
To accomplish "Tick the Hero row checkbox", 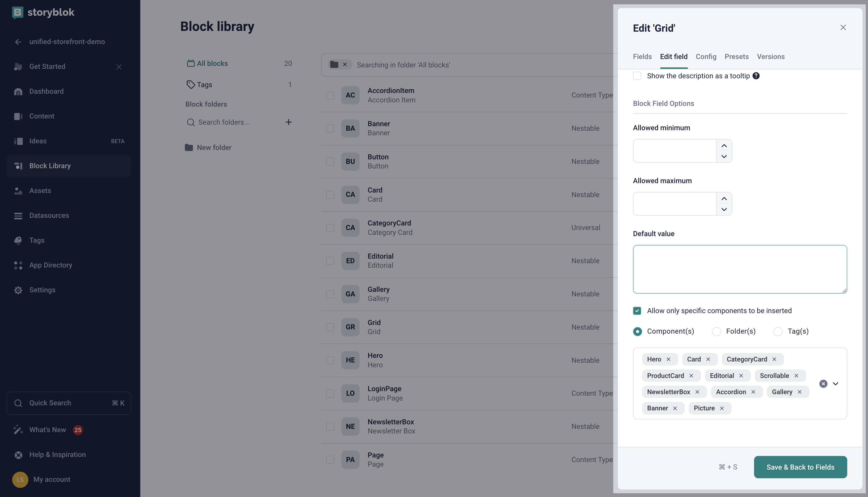I will point(330,360).
